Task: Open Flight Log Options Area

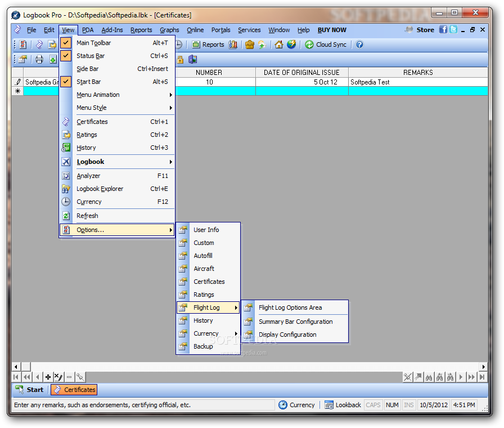Action: (x=295, y=307)
